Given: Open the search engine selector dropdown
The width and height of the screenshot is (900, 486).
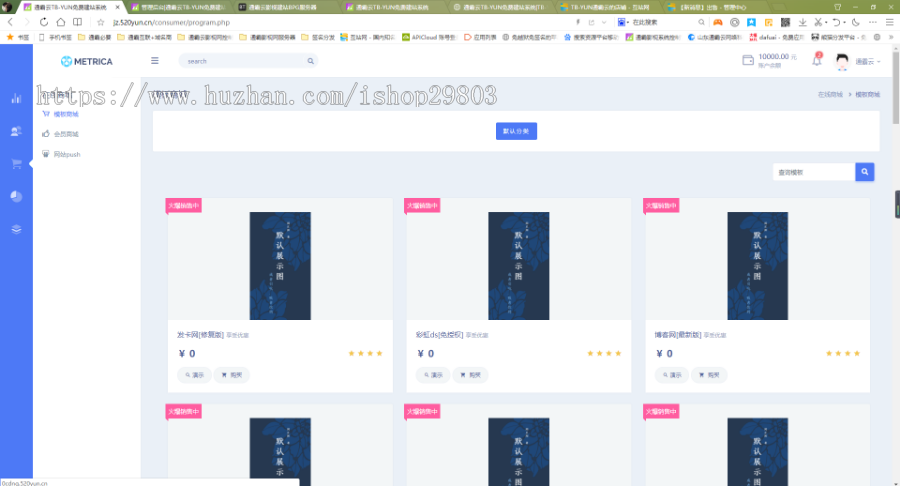Looking at the screenshot, I should click(623, 22).
